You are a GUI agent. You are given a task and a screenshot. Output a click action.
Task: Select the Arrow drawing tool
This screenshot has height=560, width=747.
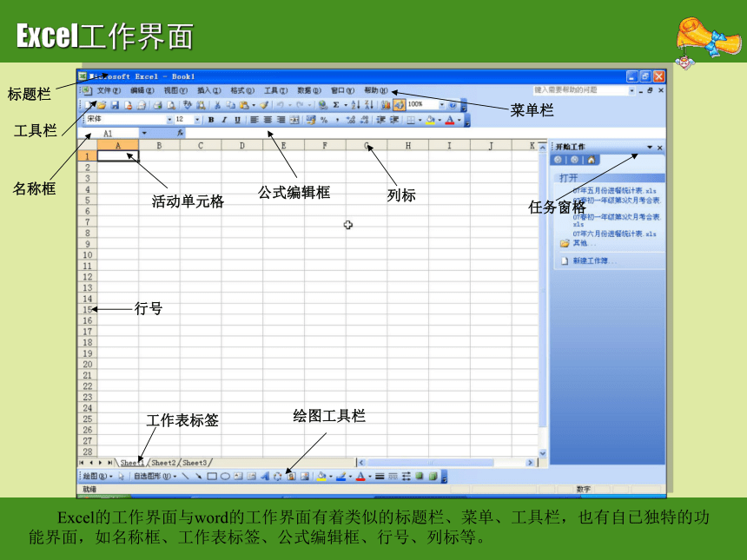point(198,476)
